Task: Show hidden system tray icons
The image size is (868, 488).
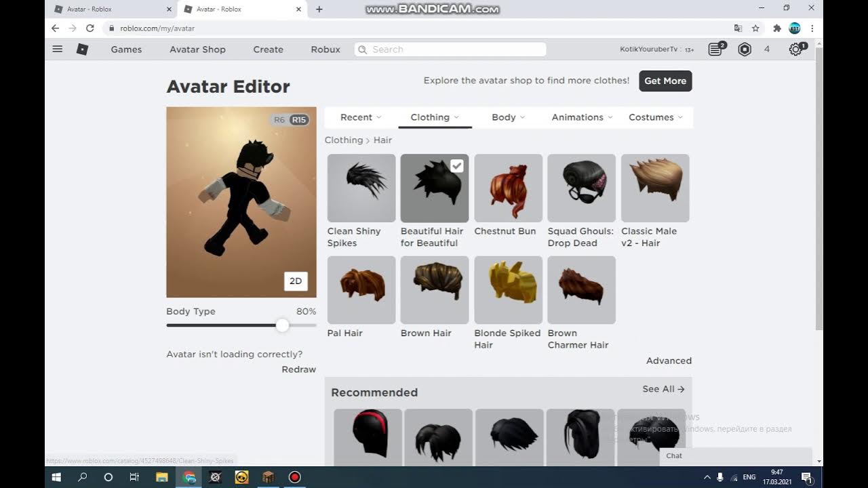Action: 707,477
